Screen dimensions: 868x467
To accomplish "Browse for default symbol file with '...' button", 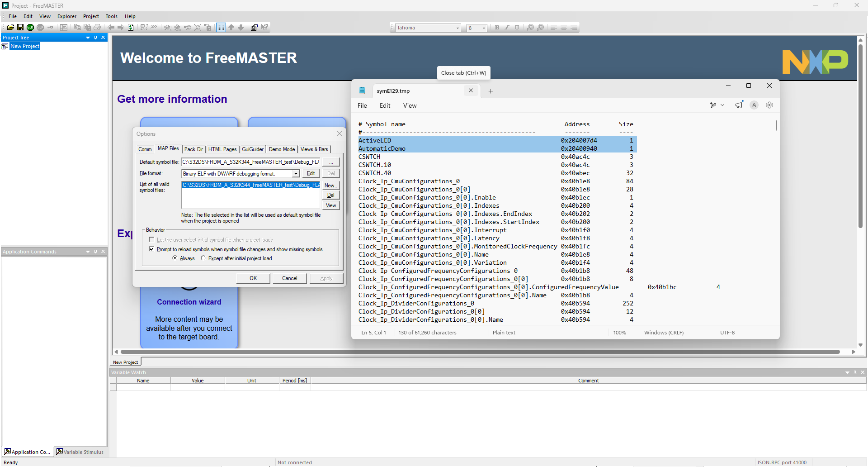I will click(x=331, y=162).
